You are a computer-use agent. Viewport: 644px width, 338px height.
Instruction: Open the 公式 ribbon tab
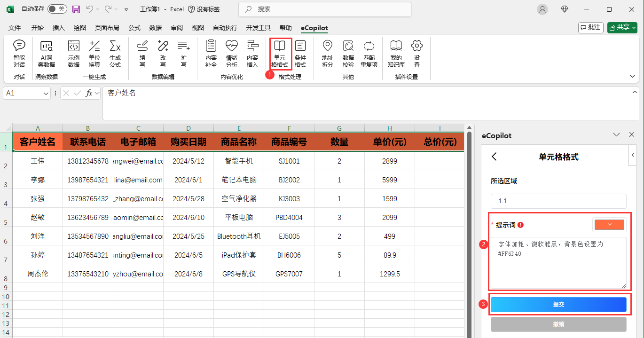pyautogui.click(x=134, y=28)
